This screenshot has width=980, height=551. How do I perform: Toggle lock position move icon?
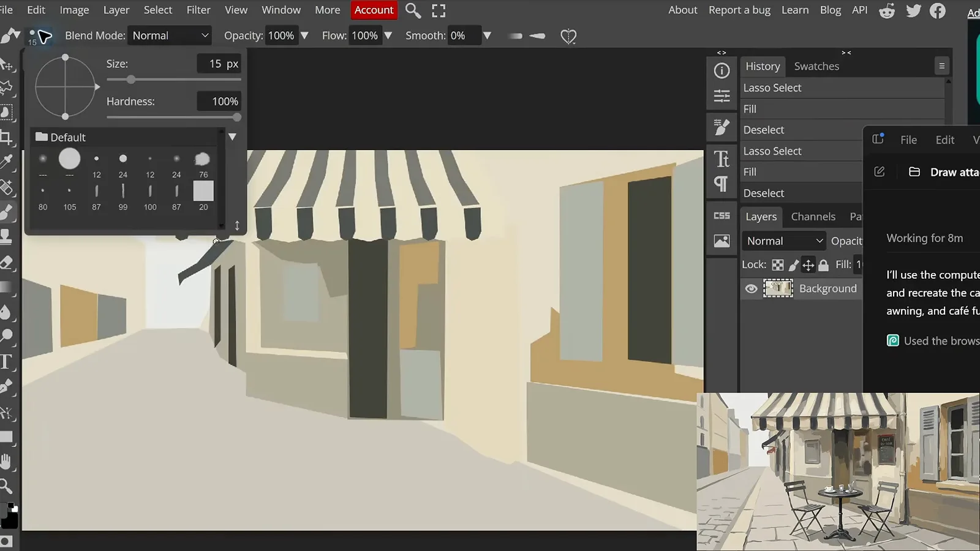pos(809,265)
